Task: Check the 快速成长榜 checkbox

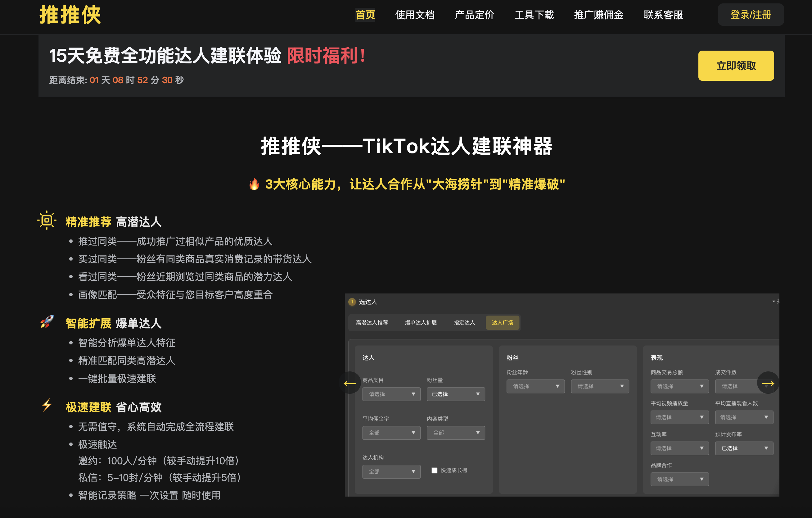Action: (434, 470)
